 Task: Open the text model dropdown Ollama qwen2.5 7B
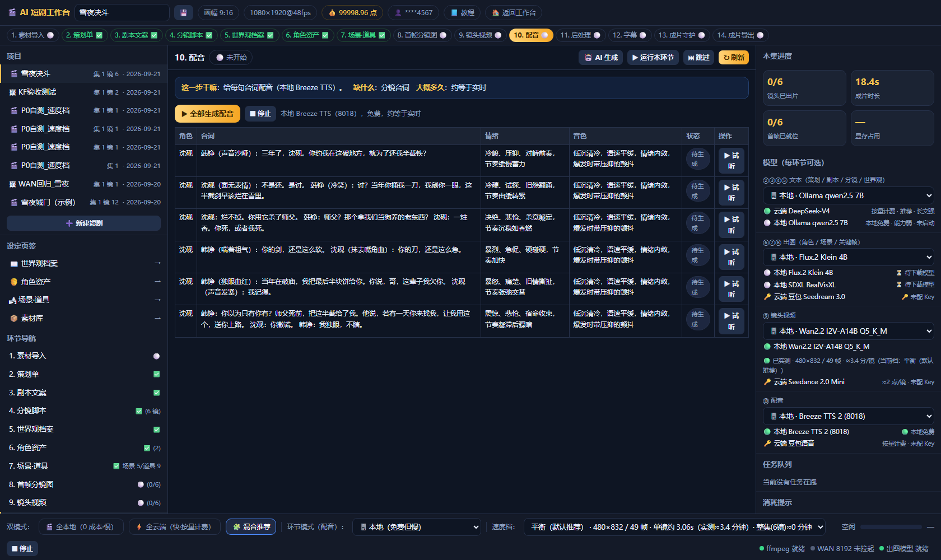click(x=848, y=195)
